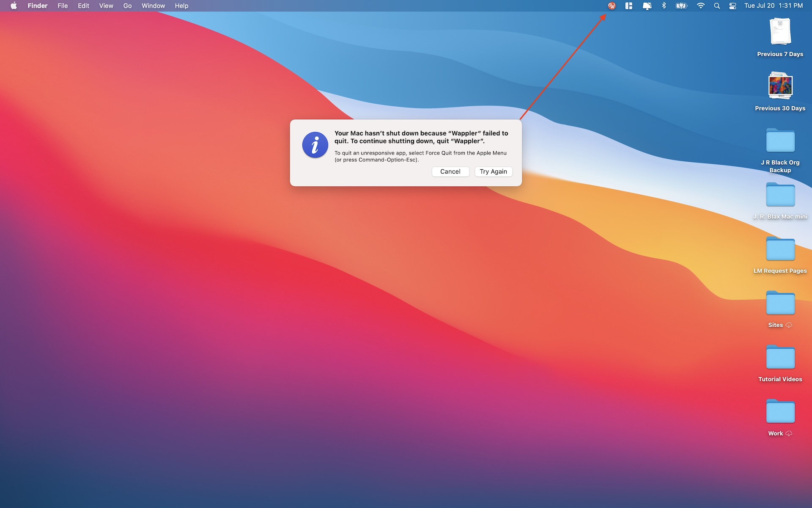Open the Finder menu
Viewport: 812px width, 508px height.
pyautogui.click(x=38, y=6)
